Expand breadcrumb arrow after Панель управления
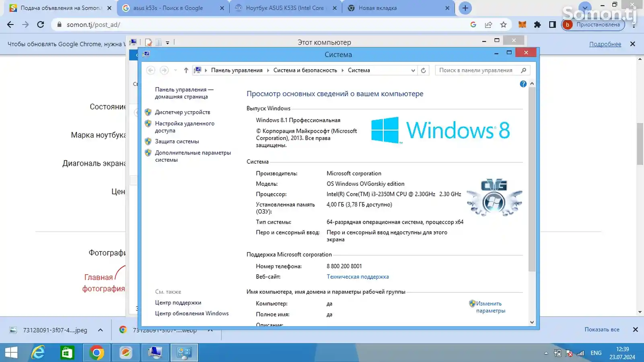This screenshot has height=362, width=644. [x=268, y=70]
